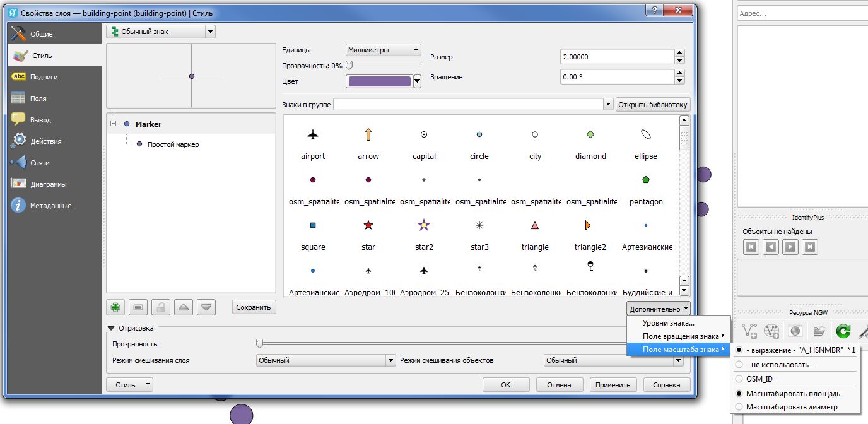868x424 pixels.
Task: Move symbol layer up arrow button
Action: (x=184, y=307)
